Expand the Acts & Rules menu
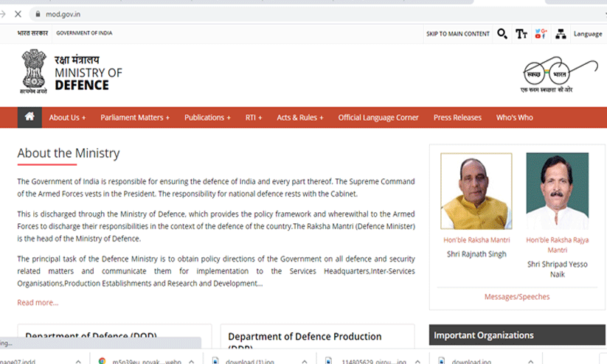 (x=299, y=118)
